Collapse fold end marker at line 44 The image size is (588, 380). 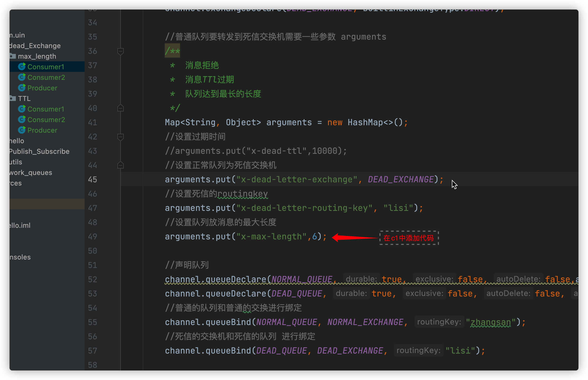[121, 165]
